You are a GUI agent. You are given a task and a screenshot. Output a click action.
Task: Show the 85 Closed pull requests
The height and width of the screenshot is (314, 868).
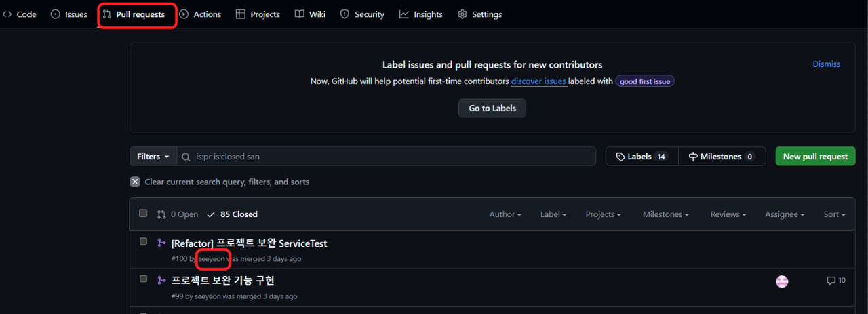click(x=232, y=214)
